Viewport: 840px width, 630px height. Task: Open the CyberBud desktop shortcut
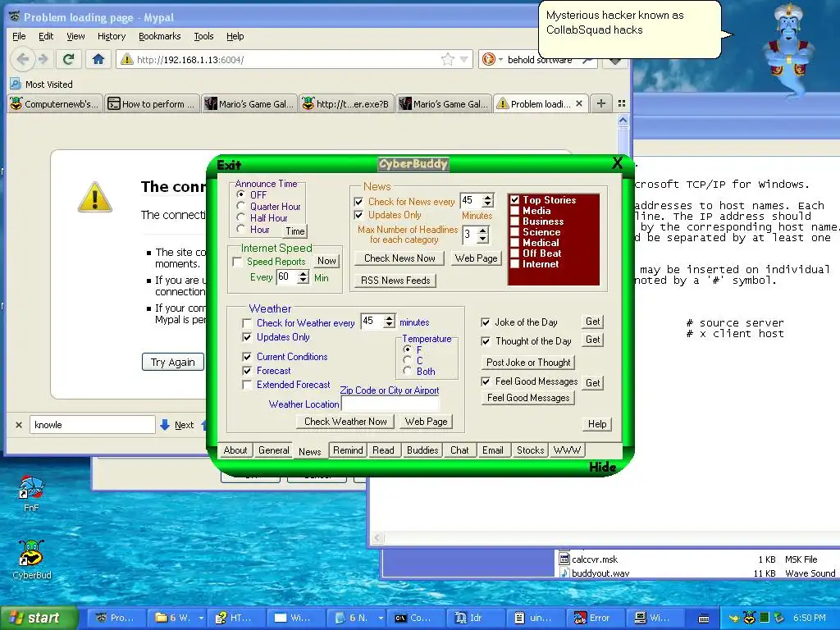[x=32, y=559]
